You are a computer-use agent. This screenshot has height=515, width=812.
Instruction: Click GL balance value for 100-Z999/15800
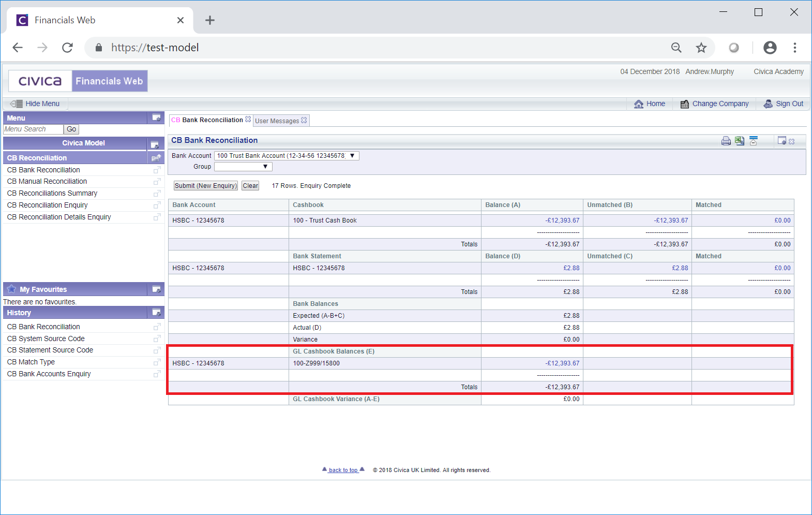(562, 363)
